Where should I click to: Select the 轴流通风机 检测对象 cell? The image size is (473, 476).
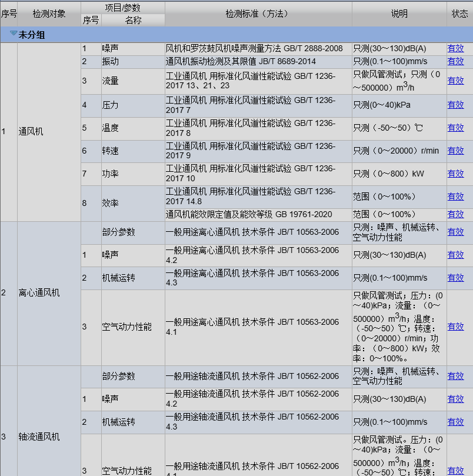39,437
